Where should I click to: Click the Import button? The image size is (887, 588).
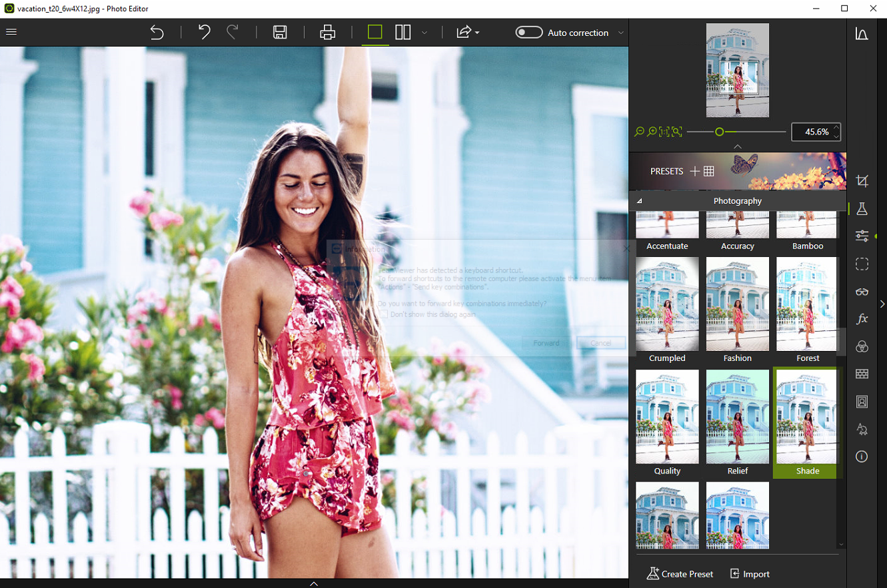[749, 573]
